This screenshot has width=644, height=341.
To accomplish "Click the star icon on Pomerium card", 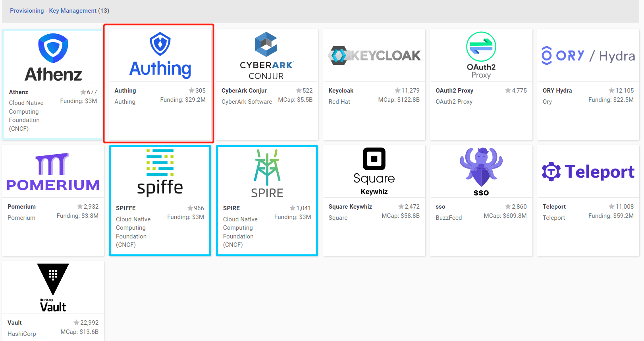I will [x=80, y=207].
